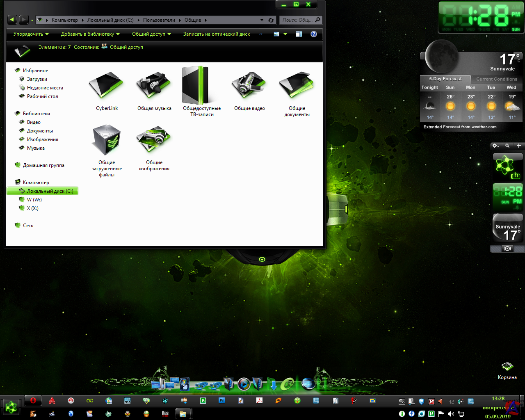Image resolution: width=525 pixels, height=420 pixels.
Task: Select Локальный диск (C:) in navigation tree
Action: pos(50,191)
